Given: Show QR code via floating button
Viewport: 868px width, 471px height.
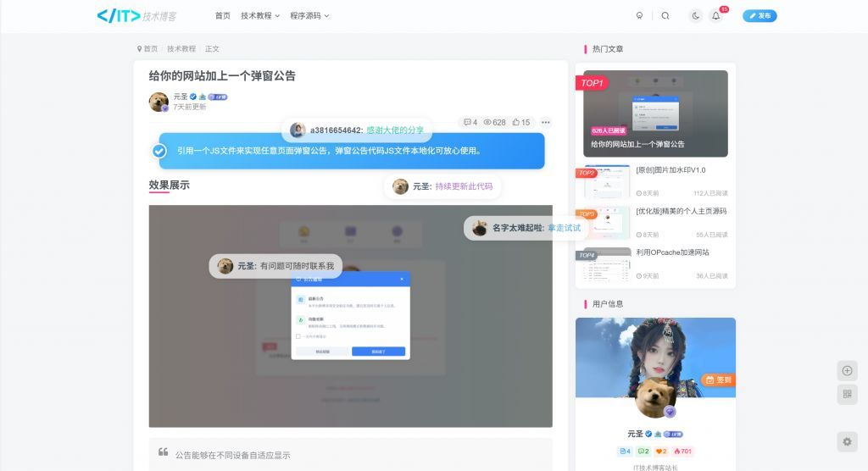Looking at the screenshot, I should 847,394.
